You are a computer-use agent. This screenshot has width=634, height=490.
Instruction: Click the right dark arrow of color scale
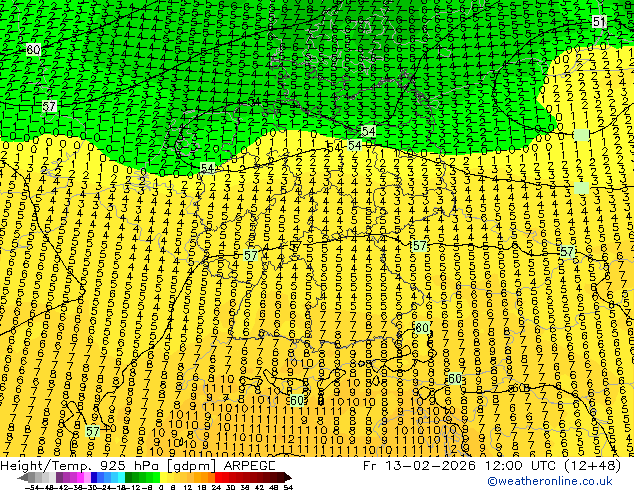(x=288, y=477)
